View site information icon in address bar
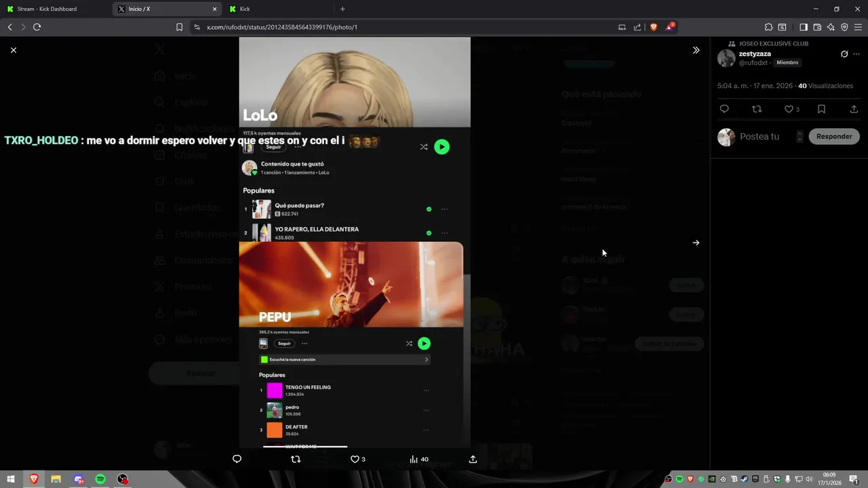The height and width of the screenshot is (488, 868). coord(197,27)
